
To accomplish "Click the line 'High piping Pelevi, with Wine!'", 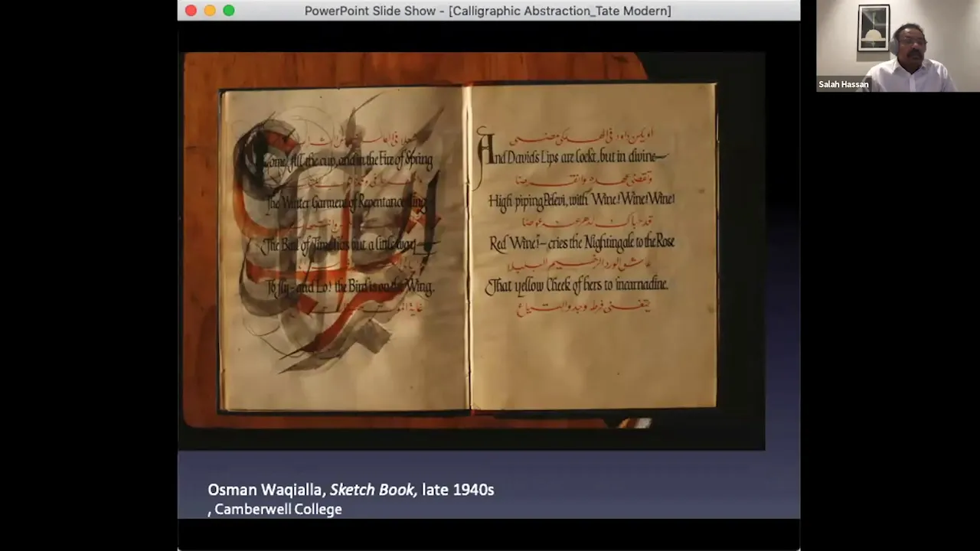I will 581,201.
